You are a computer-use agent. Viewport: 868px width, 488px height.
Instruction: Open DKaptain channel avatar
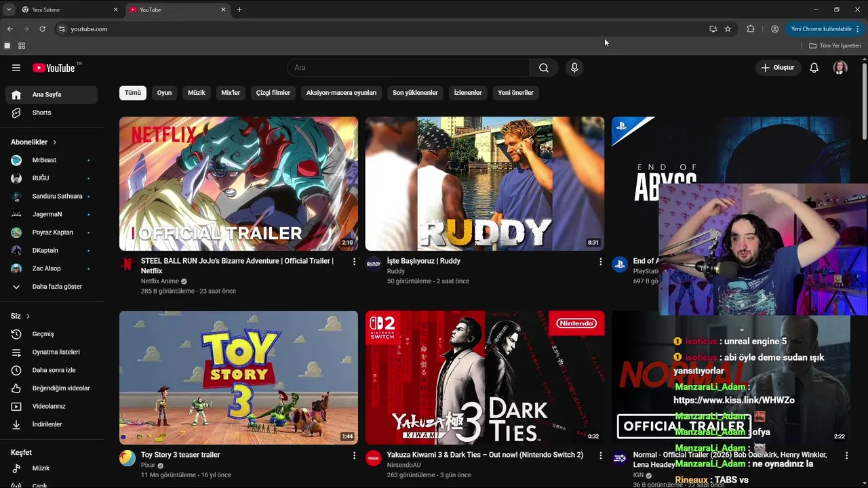(16, 250)
